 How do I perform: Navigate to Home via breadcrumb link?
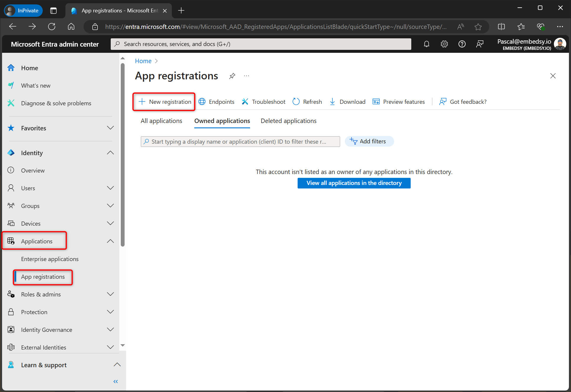[x=143, y=61]
